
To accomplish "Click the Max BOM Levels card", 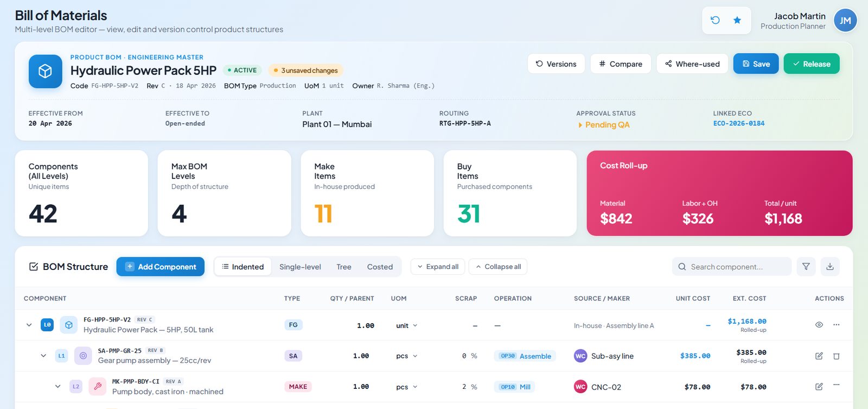I will [x=225, y=193].
